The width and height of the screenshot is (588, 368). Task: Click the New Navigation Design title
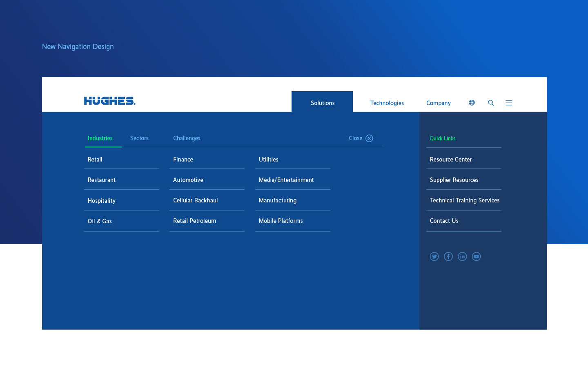(78, 47)
